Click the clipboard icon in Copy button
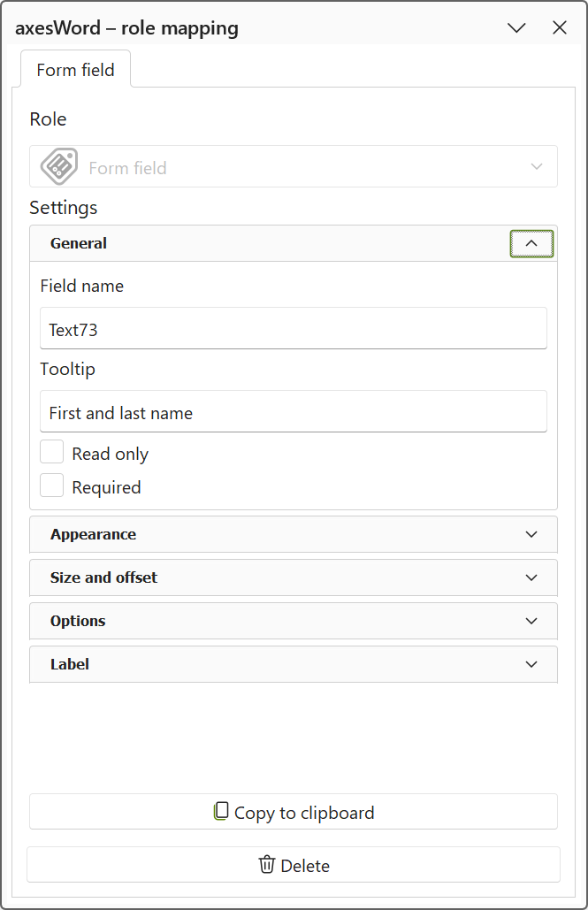Screen dimensions: 588x910 [221, 811]
